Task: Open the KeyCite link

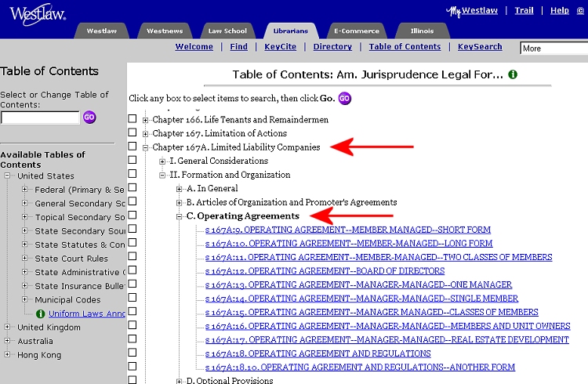Action: coord(280,46)
